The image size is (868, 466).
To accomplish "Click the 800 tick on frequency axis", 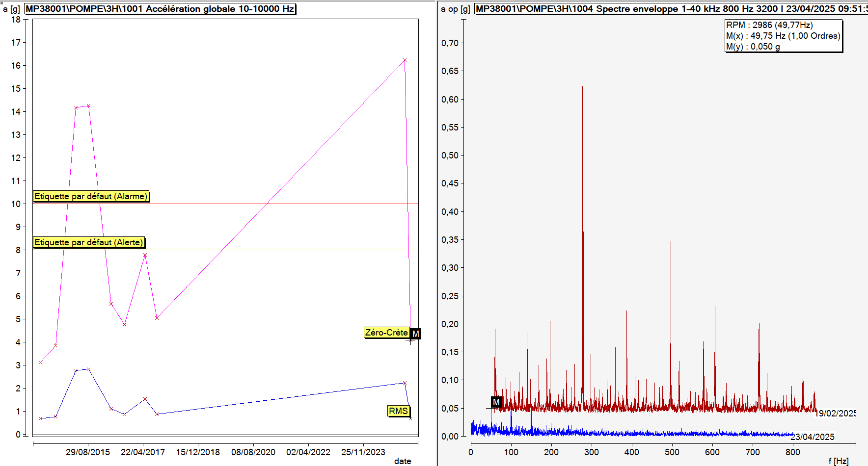I will click(793, 452).
